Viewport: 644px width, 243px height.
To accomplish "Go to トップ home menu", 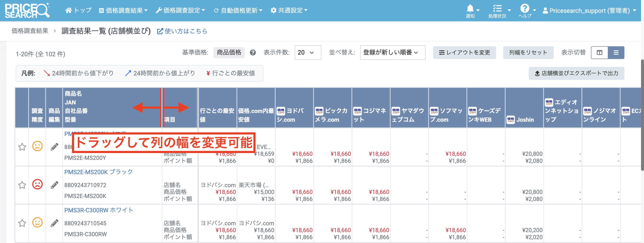I will (78, 10).
